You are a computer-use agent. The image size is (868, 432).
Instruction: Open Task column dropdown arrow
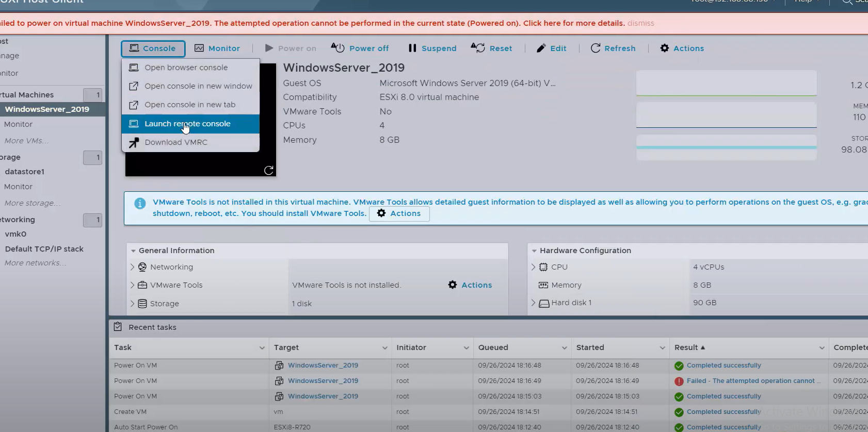click(262, 348)
